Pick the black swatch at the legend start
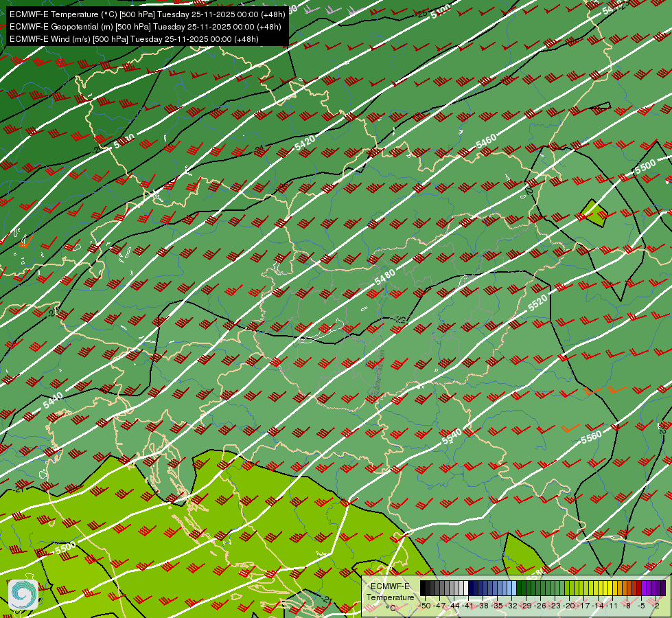The width and height of the screenshot is (672, 618). coord(423,588)
